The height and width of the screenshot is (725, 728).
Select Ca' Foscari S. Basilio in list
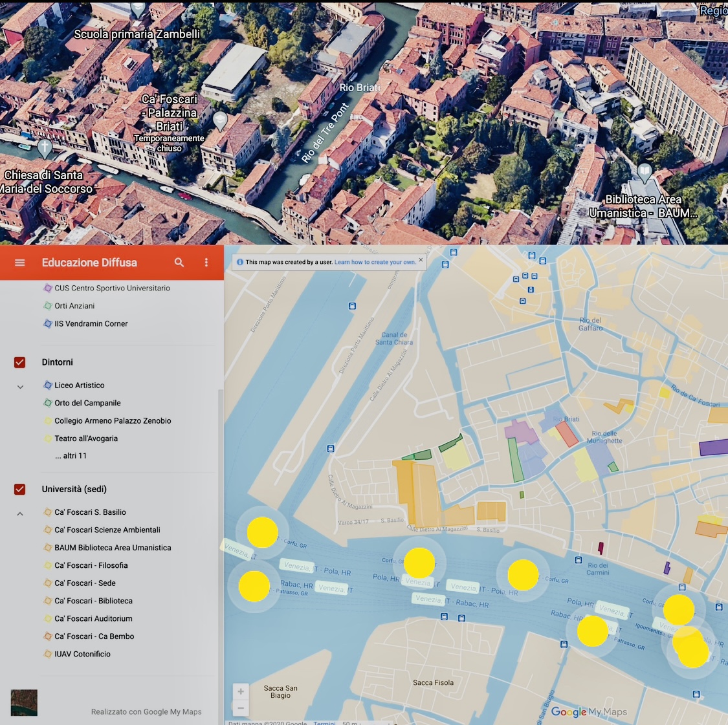point(90,512)
